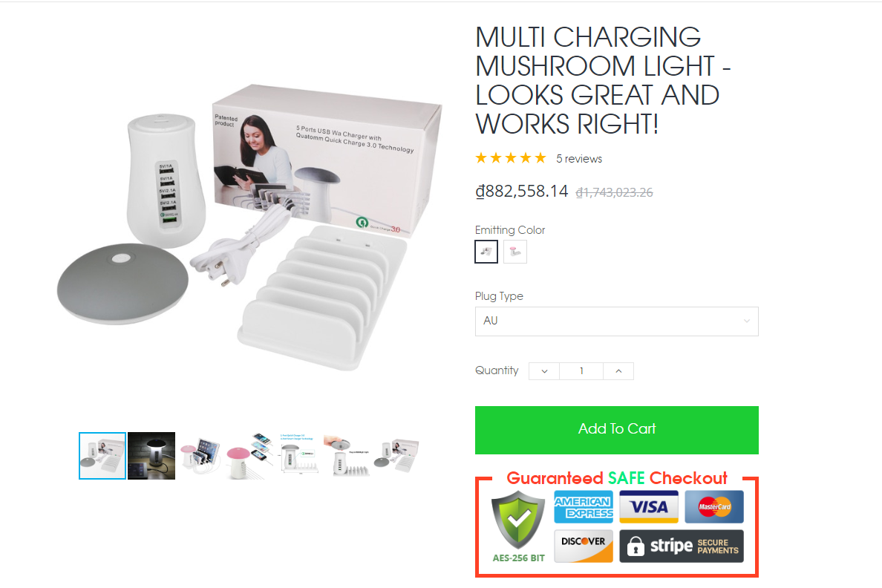This screenshot has width=882, height=588.
Task: Increase quantity with the up chevron
Action: pyautogui.click(x=618, y=371)
